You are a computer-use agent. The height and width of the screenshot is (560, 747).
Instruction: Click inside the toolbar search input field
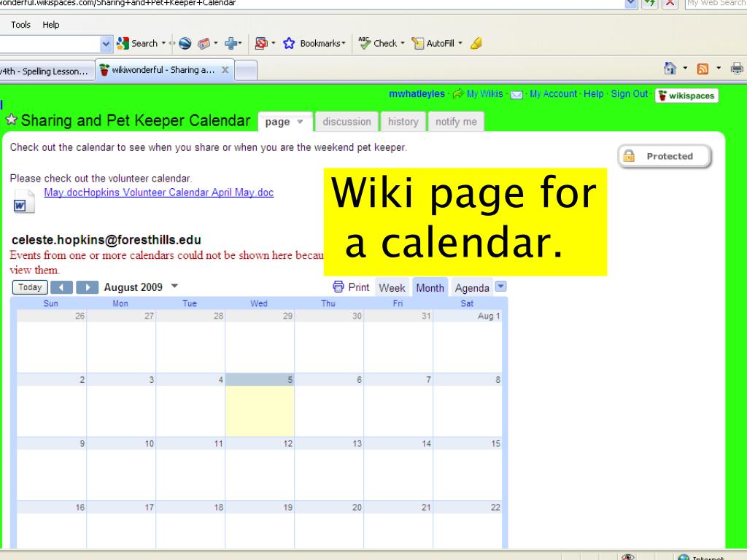[50, 44]
